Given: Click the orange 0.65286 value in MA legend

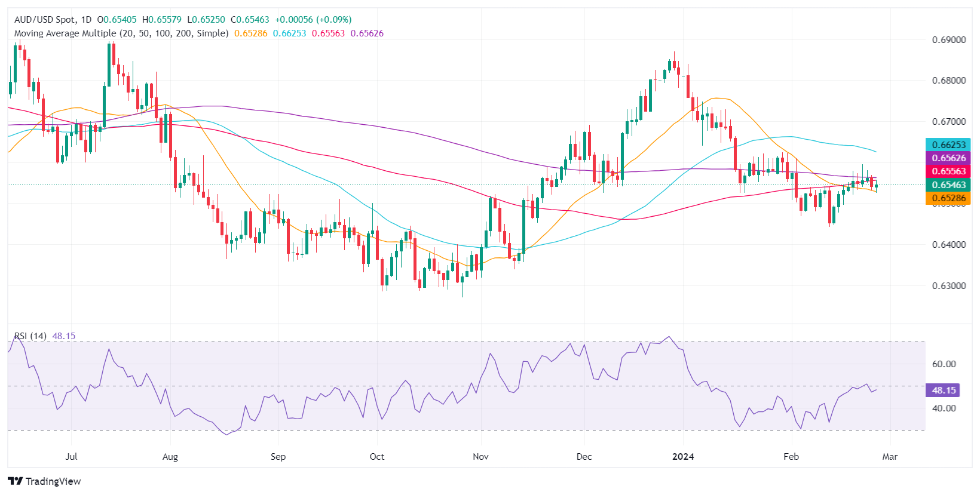Looking at the screenshot, I should point(251,33).
